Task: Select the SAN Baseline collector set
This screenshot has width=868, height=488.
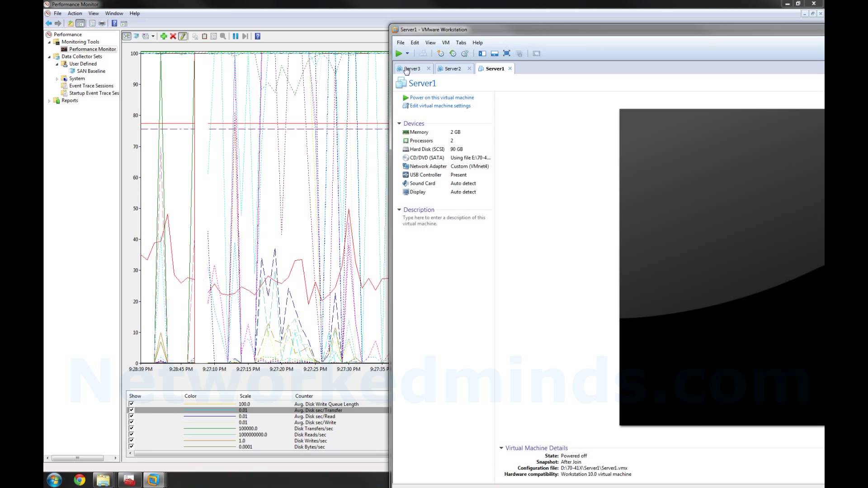Action: tap(91, 71)
